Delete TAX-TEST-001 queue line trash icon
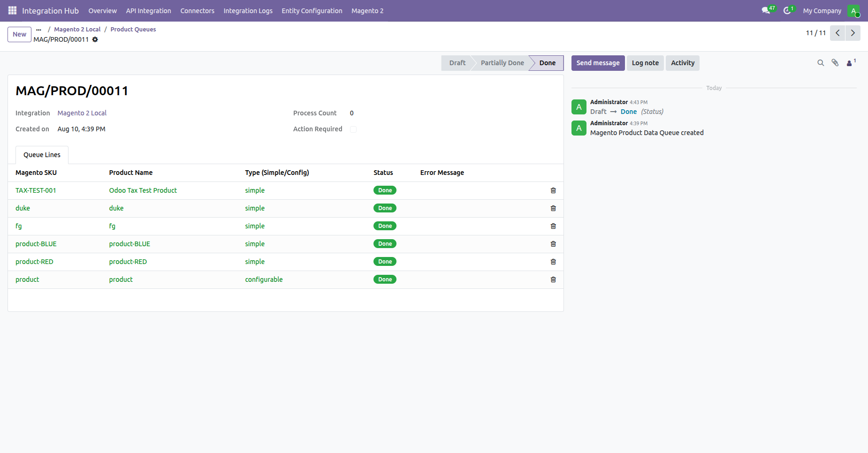This screenshot has width=868, height=453. click(553, 190)
